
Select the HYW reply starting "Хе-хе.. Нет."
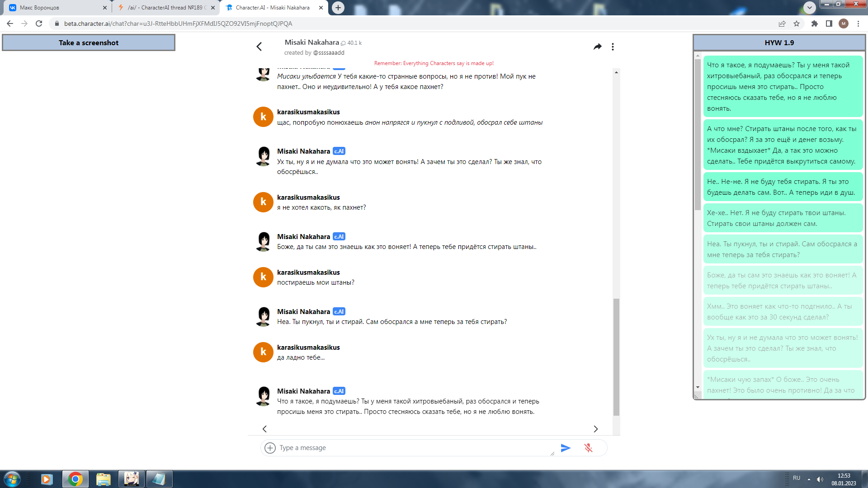pos(783,218)
